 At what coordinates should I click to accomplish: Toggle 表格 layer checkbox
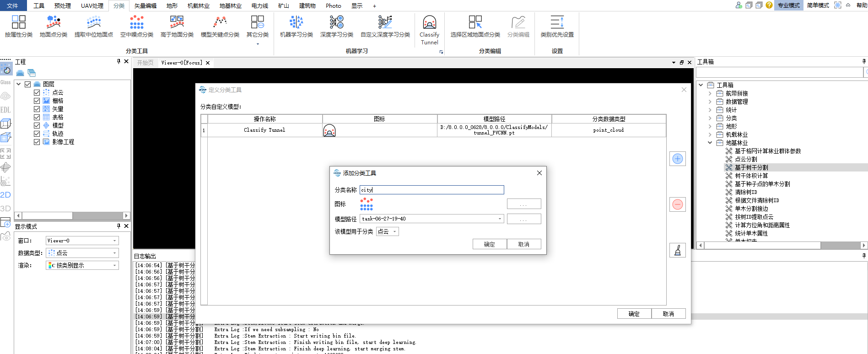37,117
